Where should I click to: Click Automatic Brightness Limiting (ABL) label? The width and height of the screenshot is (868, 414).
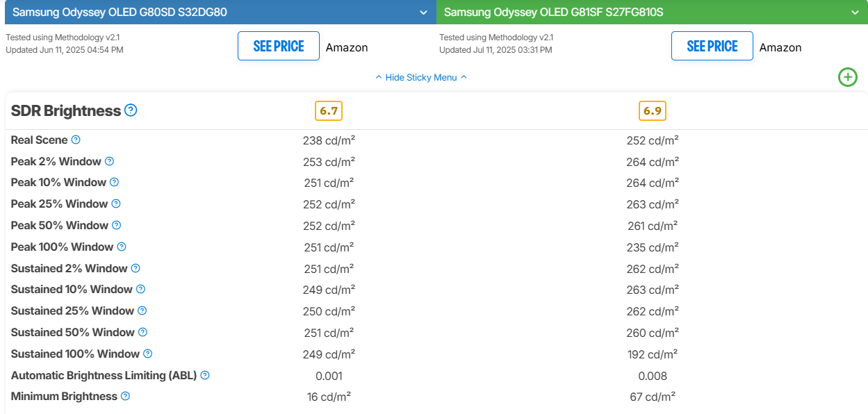click(104, 375)
